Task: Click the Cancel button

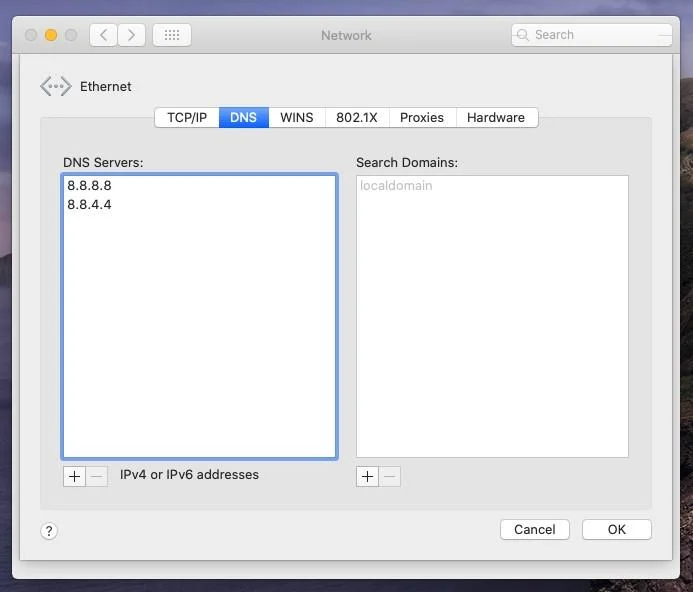Action: [534, 530]
